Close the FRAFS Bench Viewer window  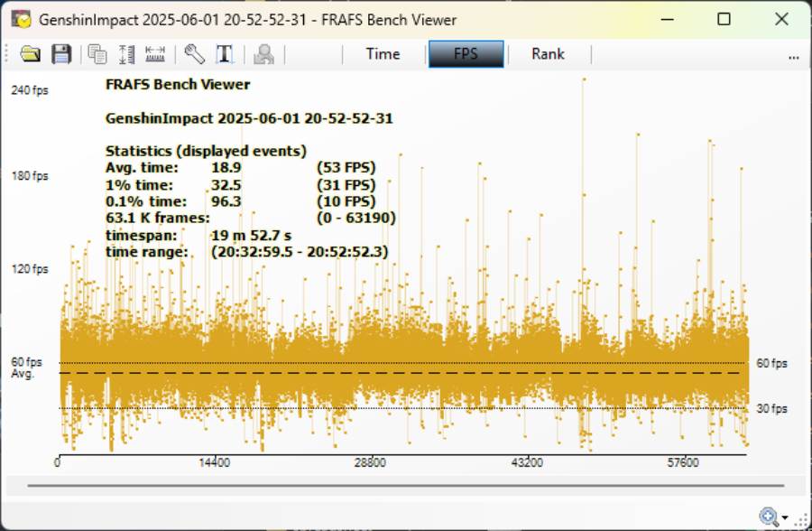781,20
